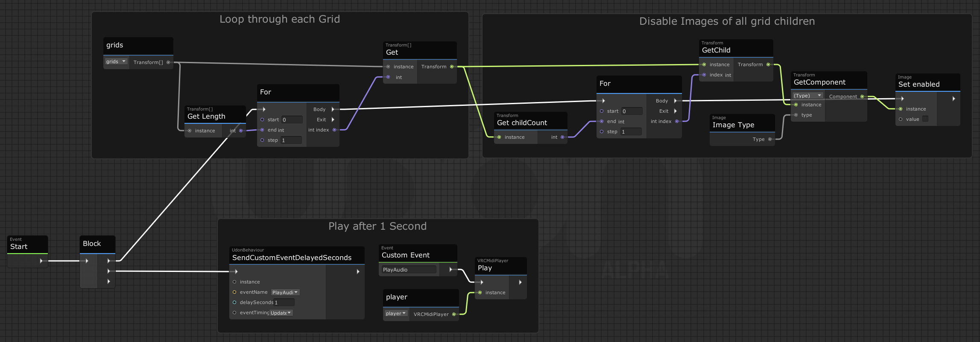Select the Play after 1 Second group title

pos(377,226)
